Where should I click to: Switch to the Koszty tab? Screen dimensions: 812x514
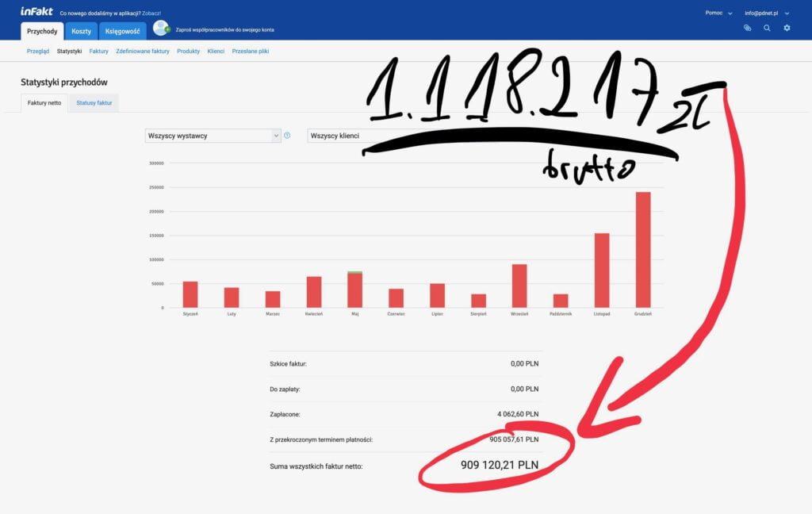[81, 31]
